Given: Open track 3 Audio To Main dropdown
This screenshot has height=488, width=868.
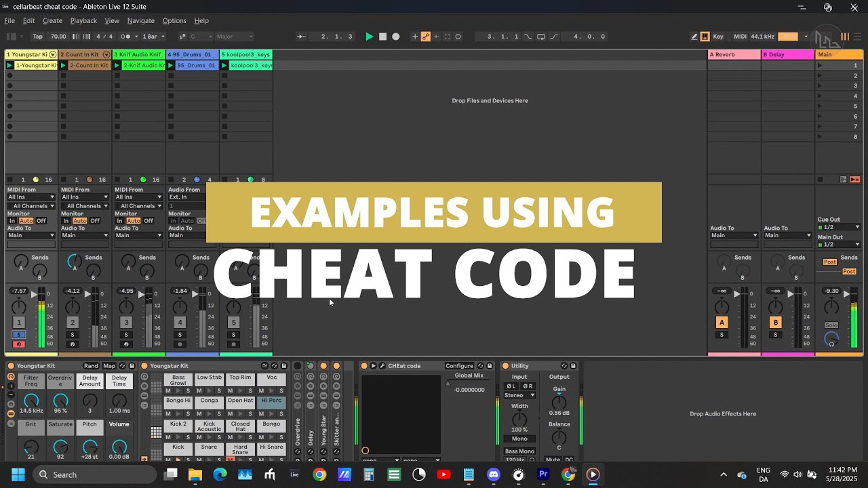Looking at the screenshot, I should (x=138, y=235).
